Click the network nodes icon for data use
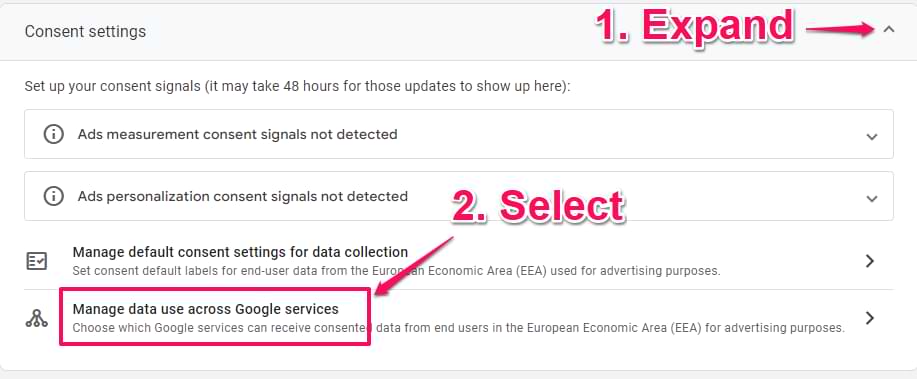The height and width of the screenshot is (379, 917). tap(37, 318)
